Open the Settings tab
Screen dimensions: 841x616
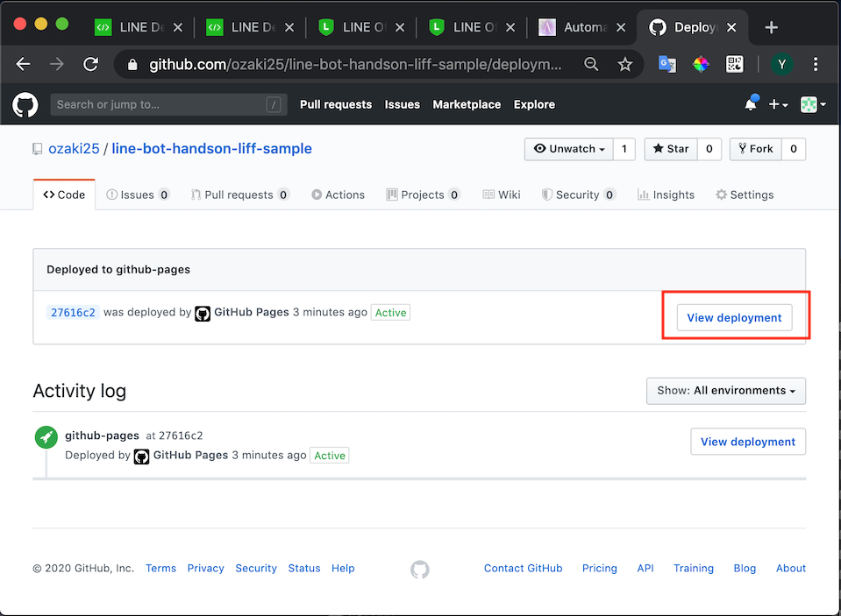click(745, 195)
